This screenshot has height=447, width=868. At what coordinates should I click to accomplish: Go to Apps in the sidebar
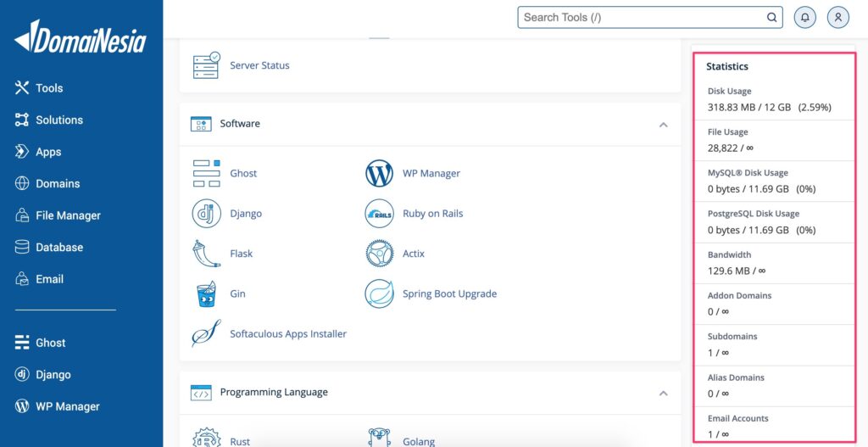pyautogui.click(x=38, y=152)
